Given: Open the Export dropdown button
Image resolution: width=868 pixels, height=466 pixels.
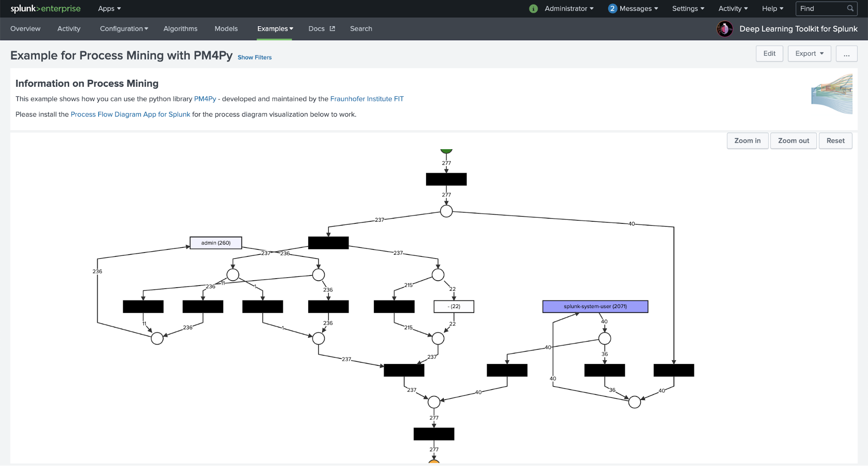Looking at the screenshot, I should [x=809, y=53].
